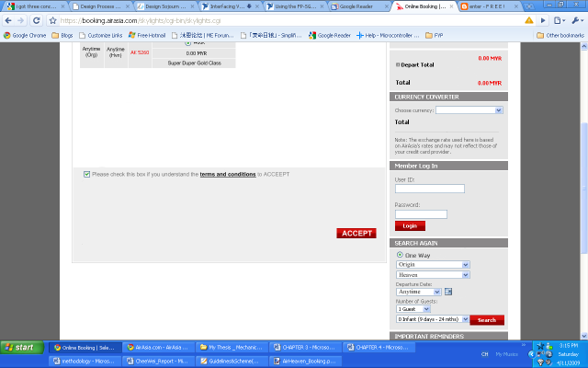The width and height of the screenshot is (588, 368).
Task: Open the Blogs bookmark folder
Action: [62, 35]
